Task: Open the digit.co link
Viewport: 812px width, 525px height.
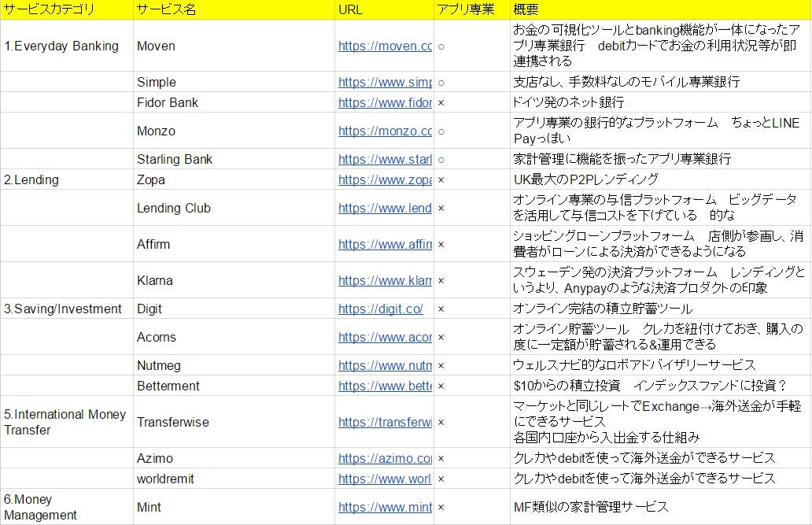Action: pyautogui.click(x=381, y=309)
